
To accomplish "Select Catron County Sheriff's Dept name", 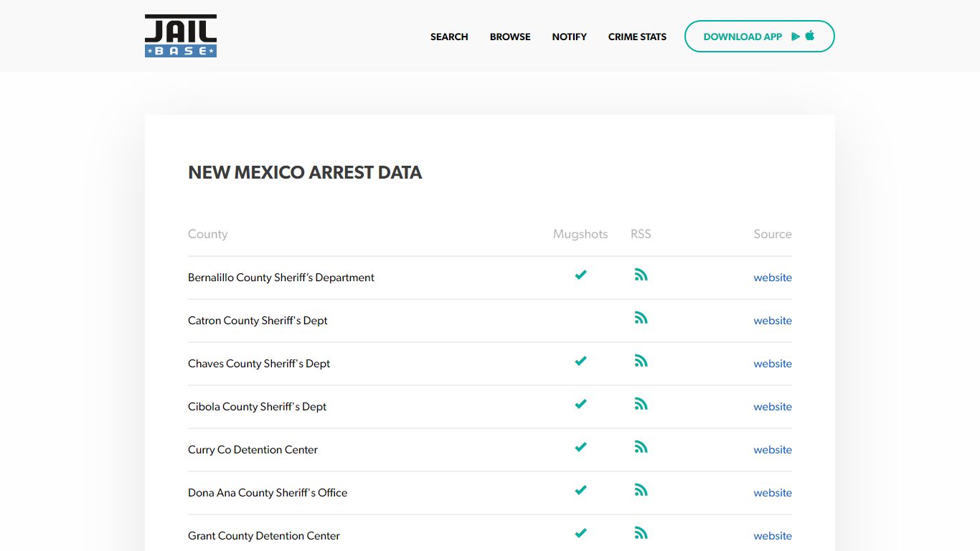I will click(258, 321).
